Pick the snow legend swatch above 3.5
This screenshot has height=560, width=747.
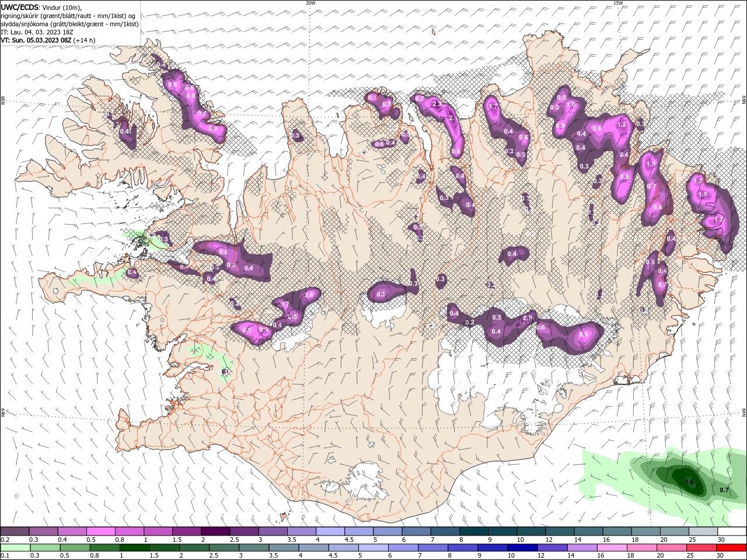pyautogui.click(x=301, y=531)
